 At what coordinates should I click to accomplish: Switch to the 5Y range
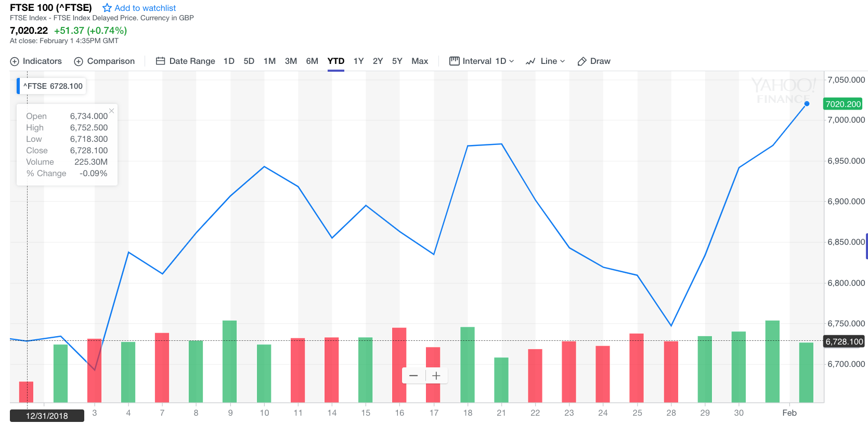pos(397,61)
